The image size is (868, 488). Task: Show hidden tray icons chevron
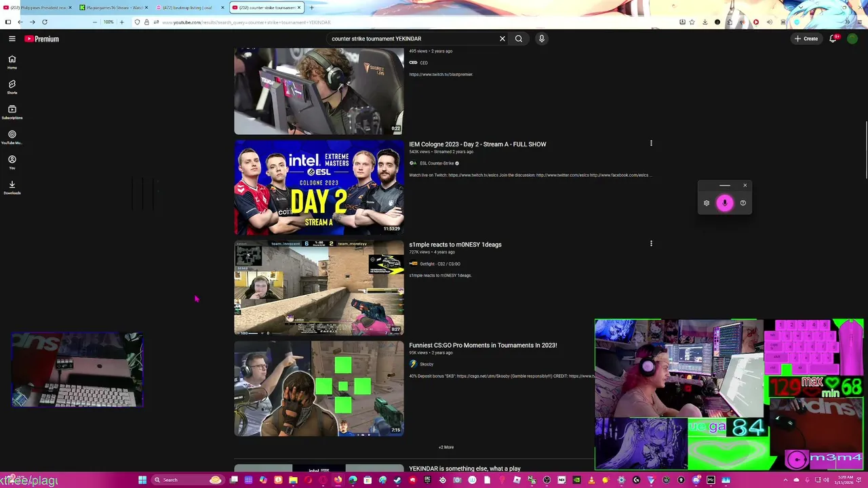[x=785, y=480]
